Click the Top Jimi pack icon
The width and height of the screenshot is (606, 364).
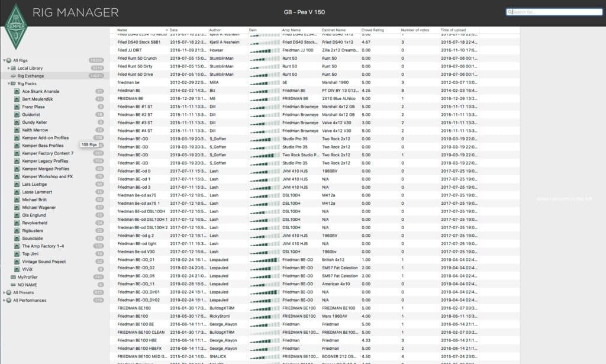click(x=17, y=253)
